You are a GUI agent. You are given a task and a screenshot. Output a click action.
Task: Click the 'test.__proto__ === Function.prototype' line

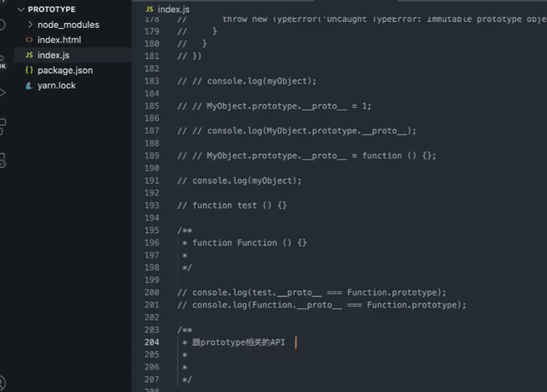[x=312, y=292]
